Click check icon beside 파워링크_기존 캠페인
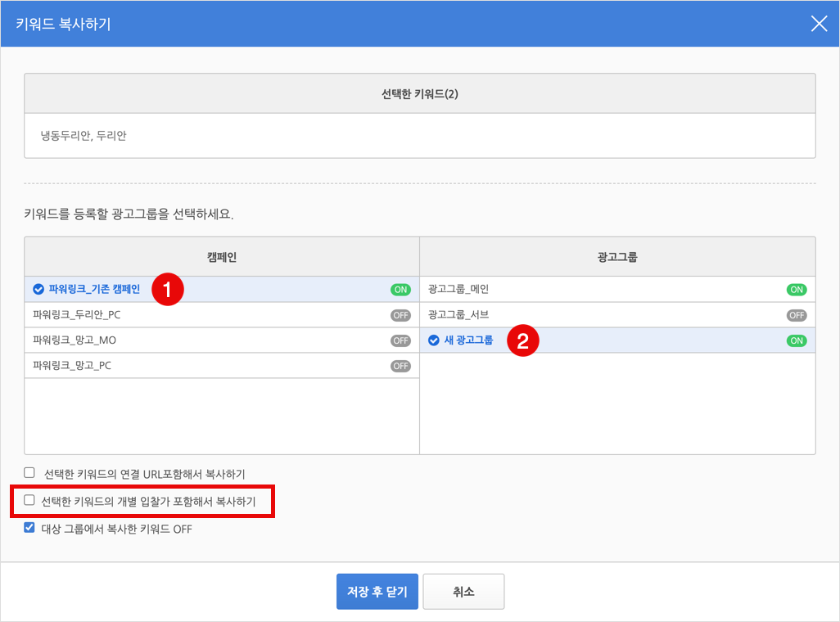This screenshot has height=622, width=840. coord(38,289)
